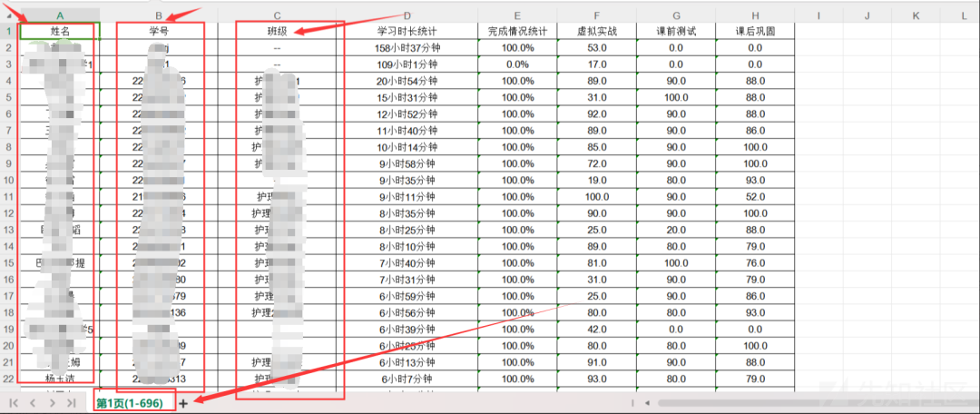This screenshot has width=980, height=414.
Task: Select column G header
Action: [676, 15]
